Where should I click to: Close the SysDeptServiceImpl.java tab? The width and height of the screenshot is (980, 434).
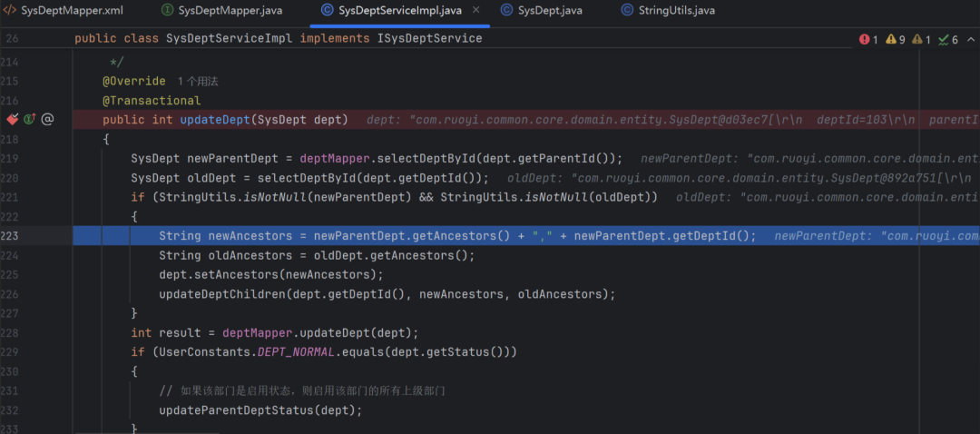click(x=477, y=11)
